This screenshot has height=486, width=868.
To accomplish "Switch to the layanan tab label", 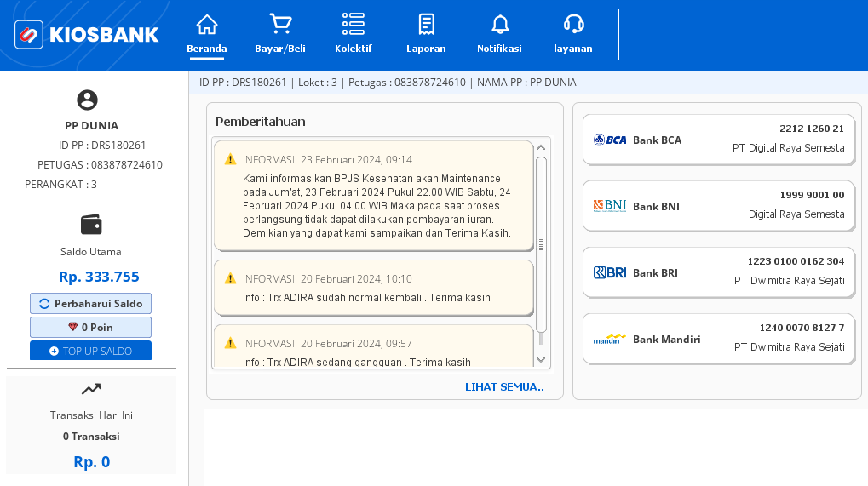I will tap(573, 49).
